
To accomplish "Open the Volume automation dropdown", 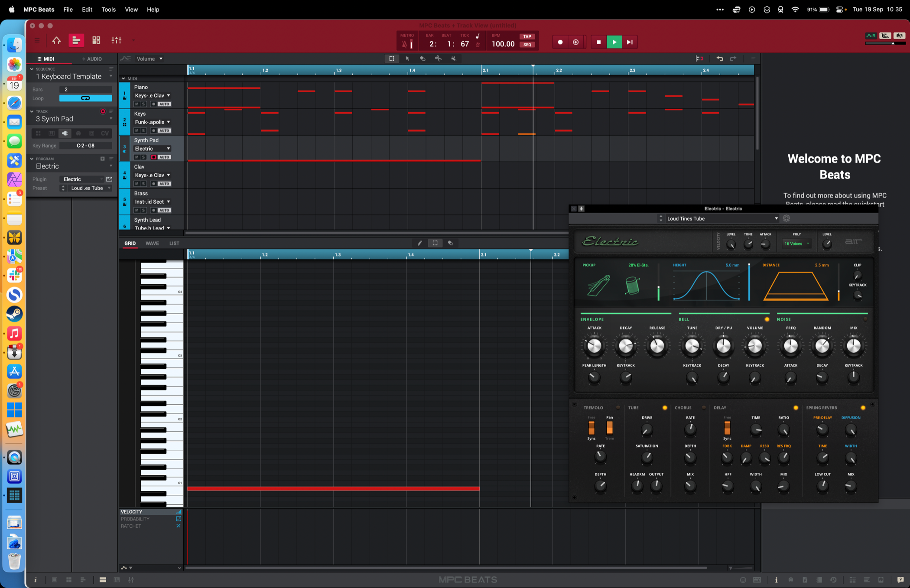I will [x=149, y=59].
